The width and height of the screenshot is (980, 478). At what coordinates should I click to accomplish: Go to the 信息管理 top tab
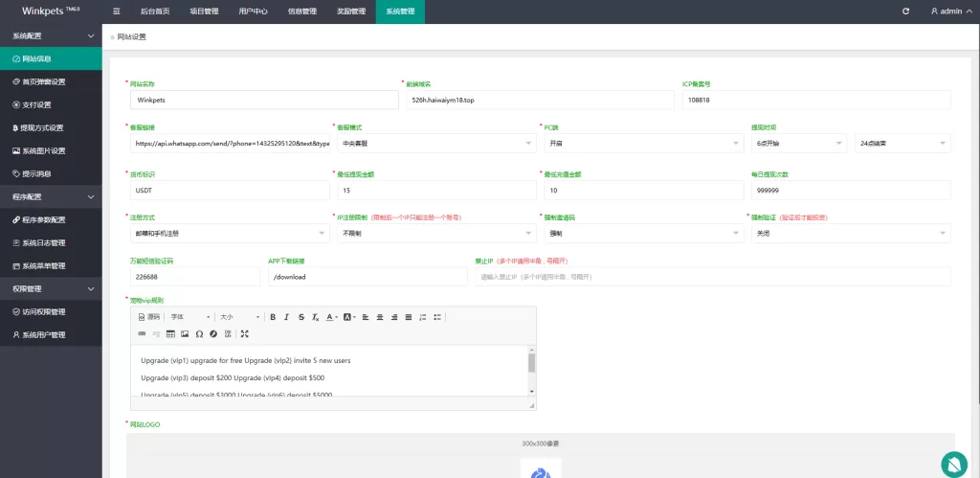(301, 11)
